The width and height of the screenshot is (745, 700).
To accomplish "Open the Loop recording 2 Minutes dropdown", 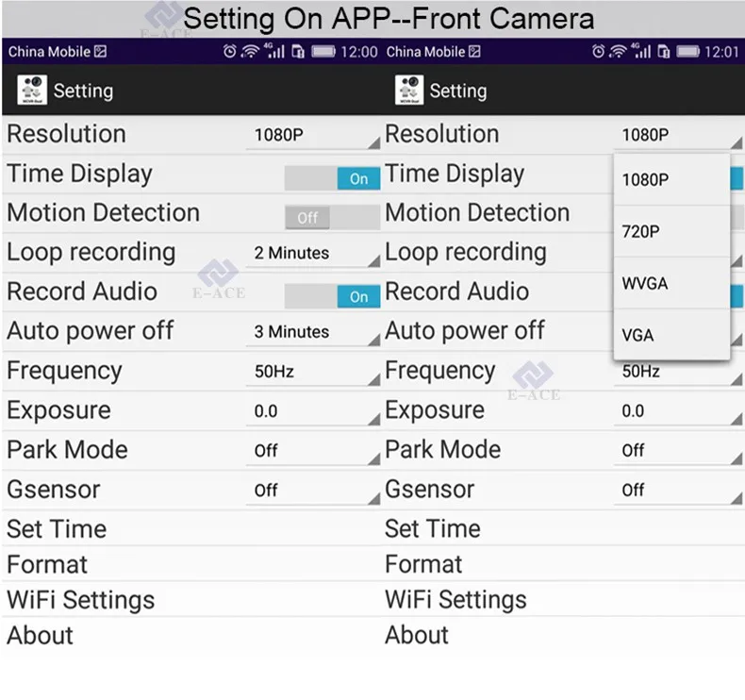I will [x=313, y=253].
